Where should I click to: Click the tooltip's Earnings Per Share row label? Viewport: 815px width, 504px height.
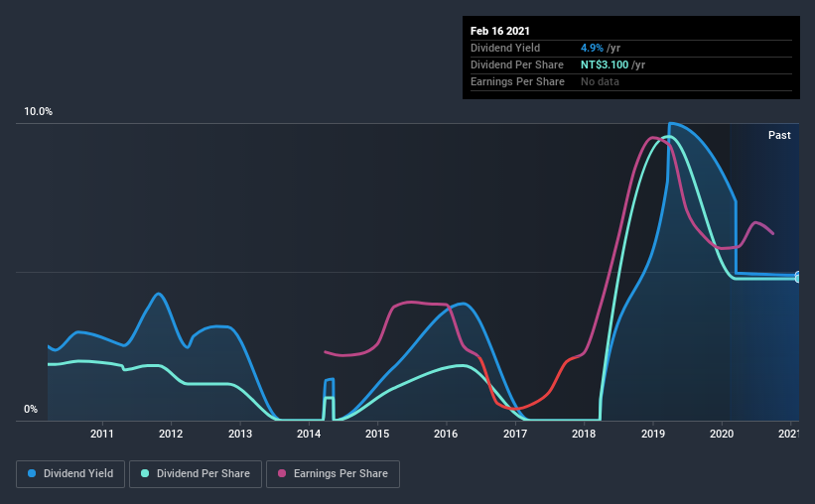click(517, 81)
